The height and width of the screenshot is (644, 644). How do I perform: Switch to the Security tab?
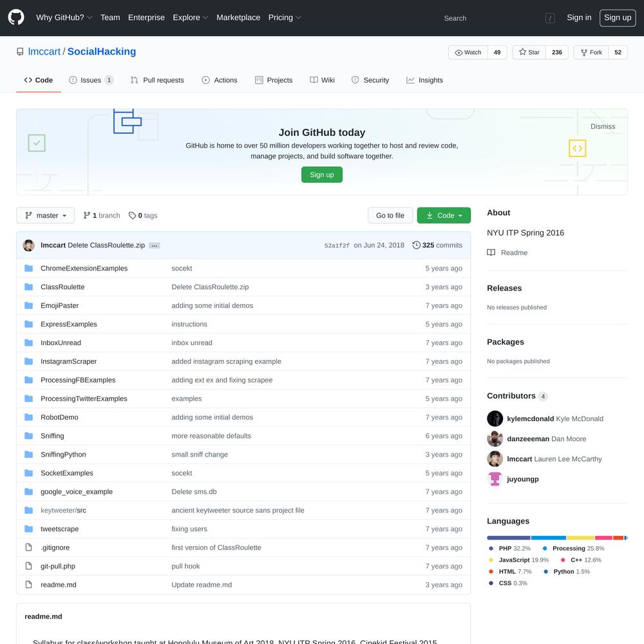tap(370, 80)
